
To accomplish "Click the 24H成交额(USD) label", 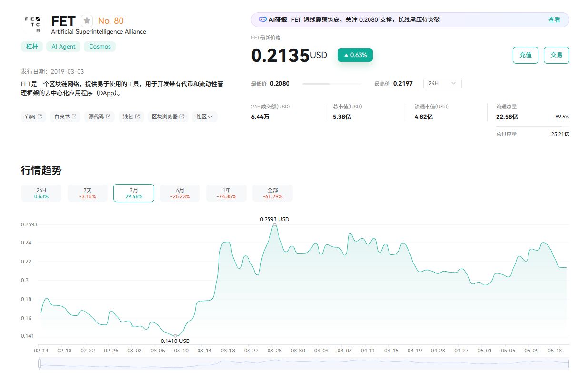I will pos(270,107).
